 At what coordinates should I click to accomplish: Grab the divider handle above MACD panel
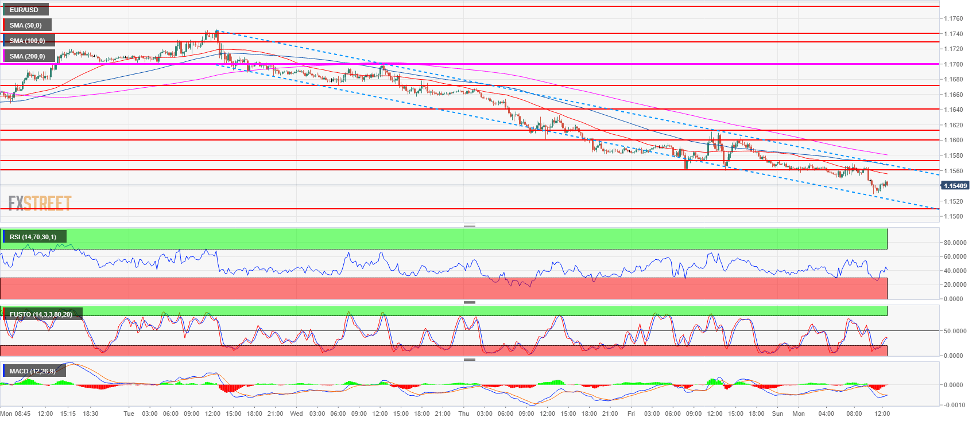(x=470, y=359)
